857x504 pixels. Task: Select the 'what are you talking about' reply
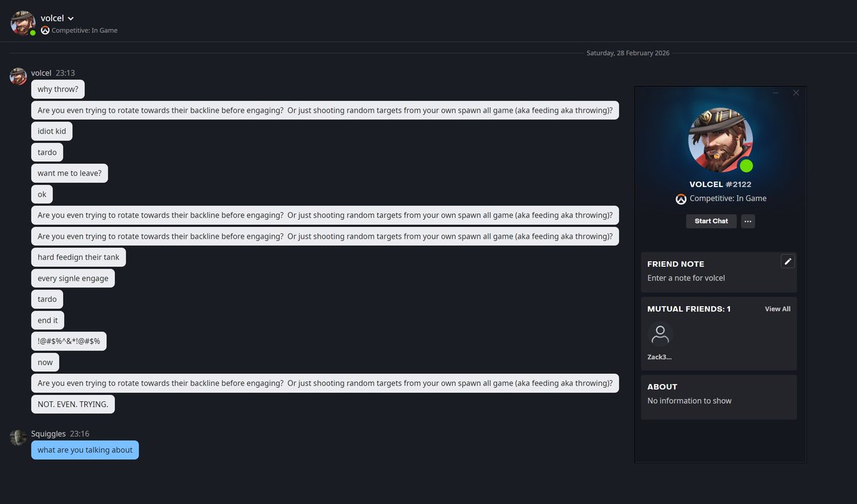click(85, 450)
